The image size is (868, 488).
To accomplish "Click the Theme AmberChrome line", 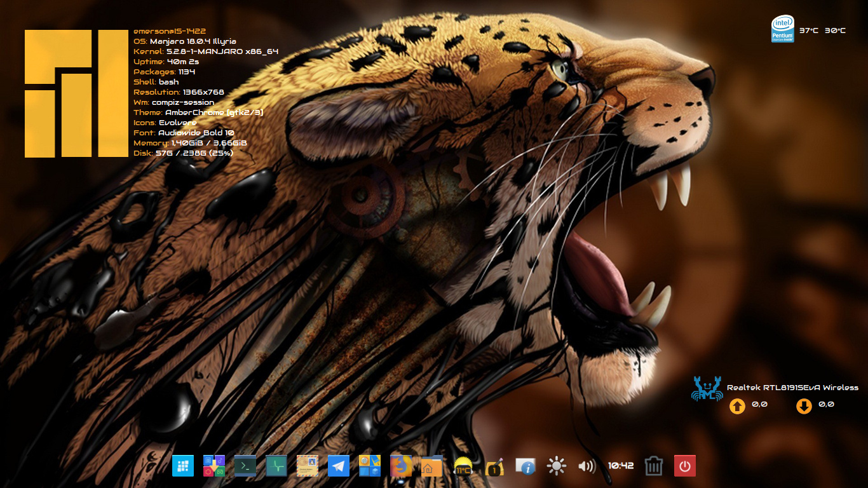I will point(198,112).
